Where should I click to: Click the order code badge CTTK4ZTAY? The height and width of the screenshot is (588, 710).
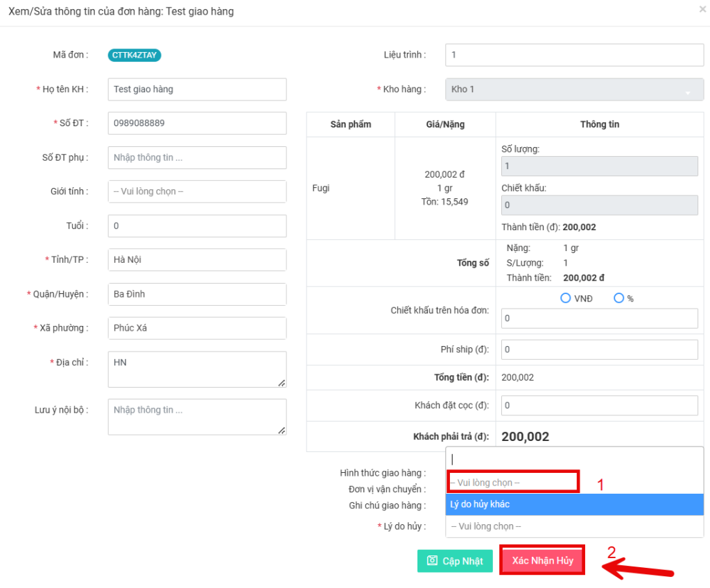(135, 55)
